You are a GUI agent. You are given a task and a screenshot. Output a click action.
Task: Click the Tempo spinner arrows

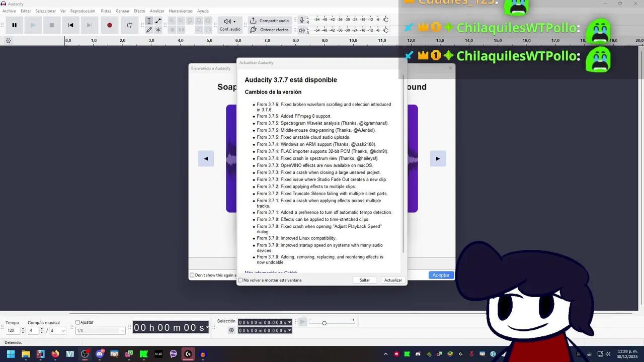point(23,330)
